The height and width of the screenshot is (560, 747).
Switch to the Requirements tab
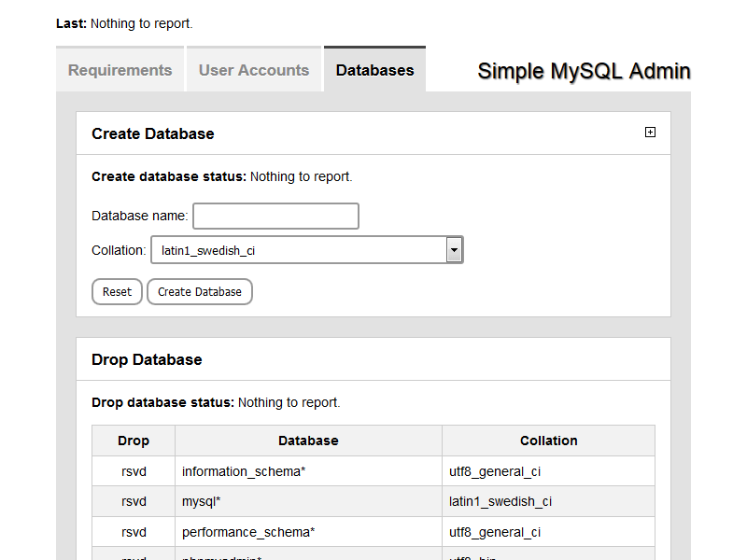click(x=120, y=69)
